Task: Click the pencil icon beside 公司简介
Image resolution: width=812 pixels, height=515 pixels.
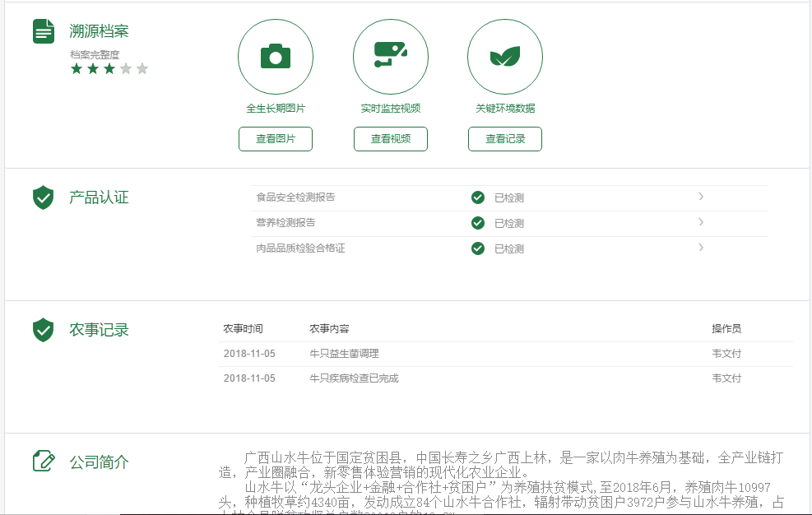Action: (43, 462)
